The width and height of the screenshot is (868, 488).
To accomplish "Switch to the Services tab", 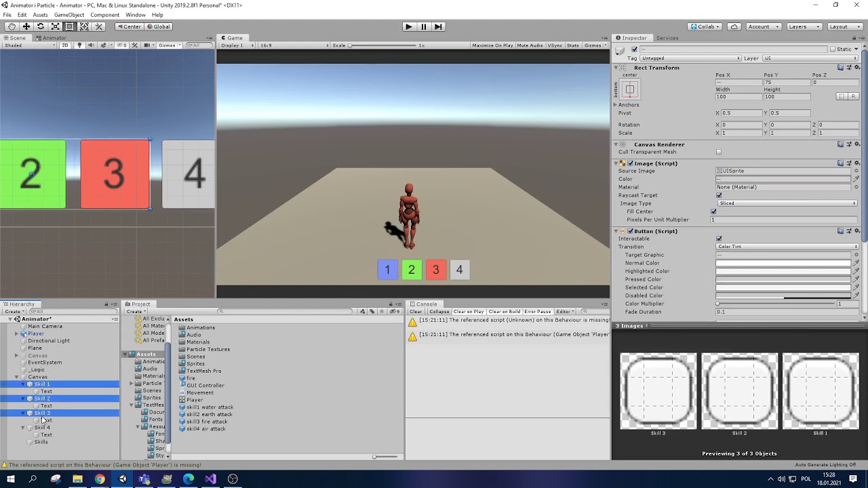I will click(667, 38).
